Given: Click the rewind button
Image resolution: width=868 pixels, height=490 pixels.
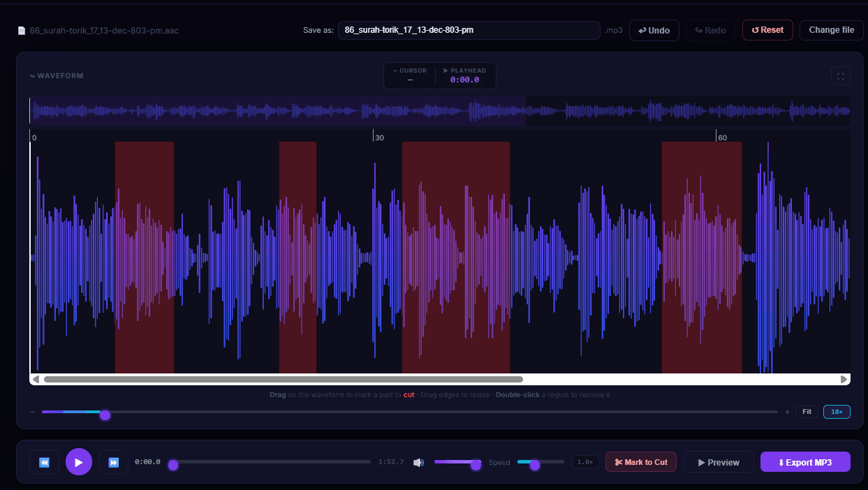Looking at the screenshot, I should [44, 462].
